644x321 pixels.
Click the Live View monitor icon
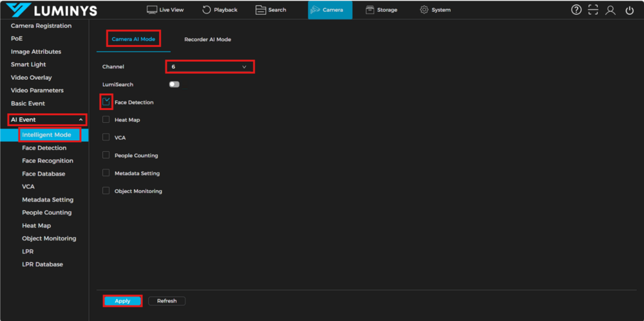click(152, 10)
